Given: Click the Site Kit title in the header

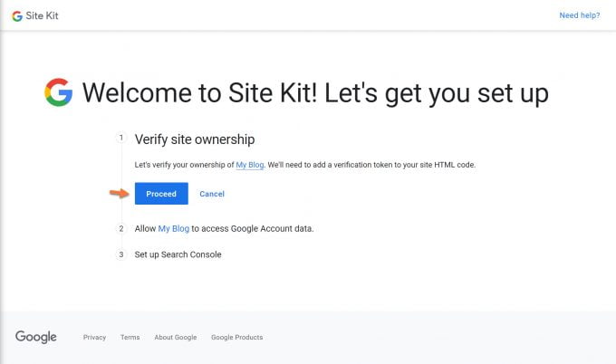Looking at the screenshot, I should pos(43,15).
